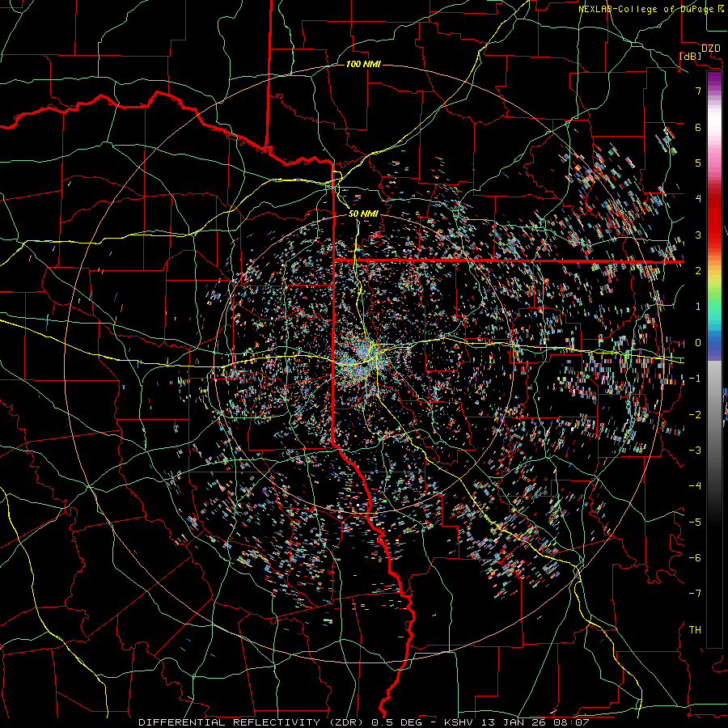The image size is (728, 728).
Task: Click the 0 value on the scale
Action: (698, 343)
